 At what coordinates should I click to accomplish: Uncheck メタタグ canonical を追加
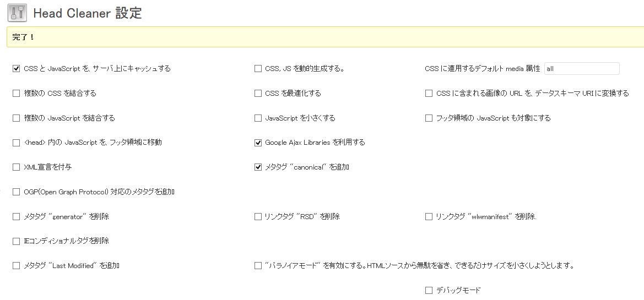point(258,167)
